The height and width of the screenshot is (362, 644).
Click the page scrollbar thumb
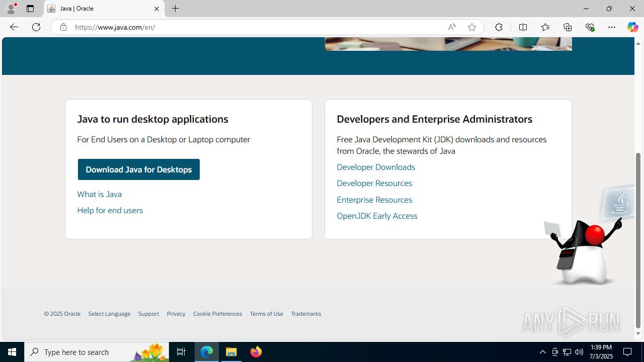click(x=638, y=240)
